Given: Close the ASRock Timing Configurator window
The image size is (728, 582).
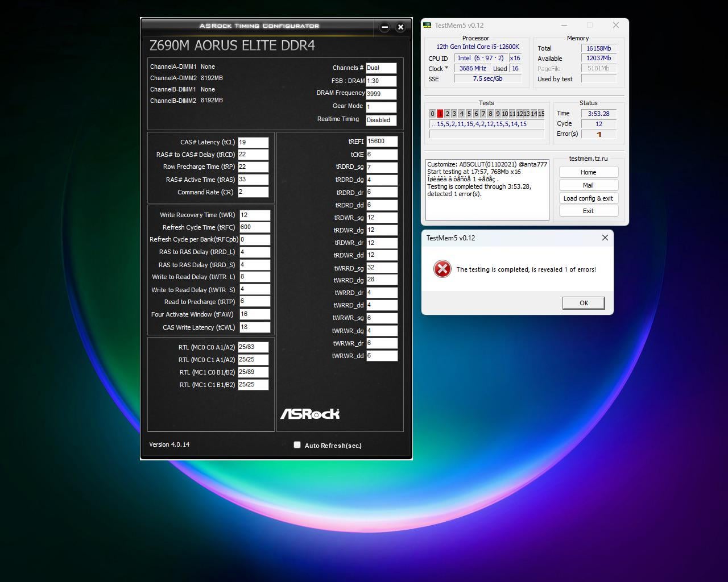Looking at the screenshot, I should 400,27.
